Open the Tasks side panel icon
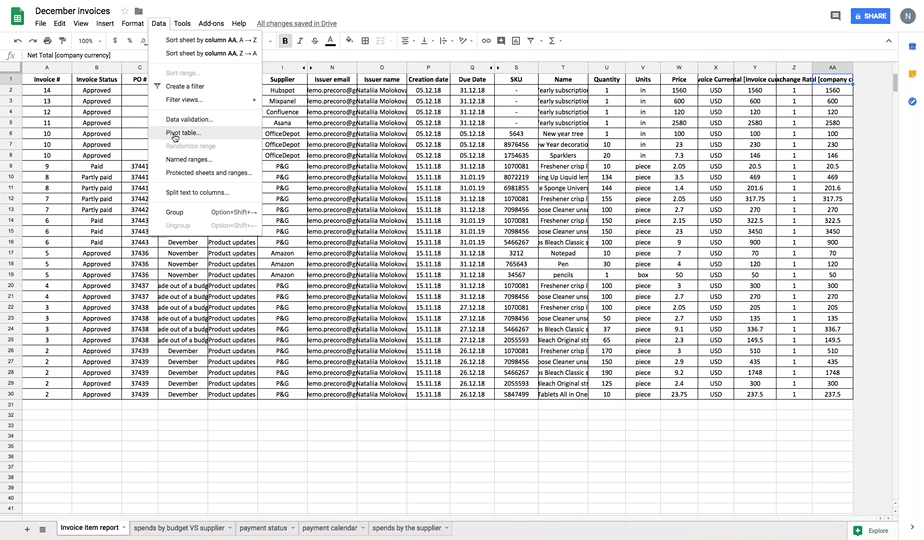This screenshot has height=540, width=924. (912, 101)
